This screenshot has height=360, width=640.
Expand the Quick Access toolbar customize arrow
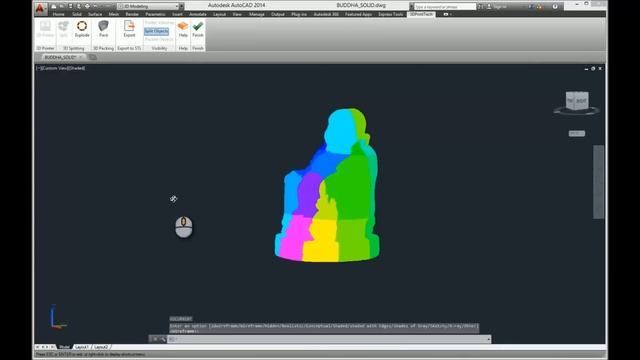click(182, 6)
